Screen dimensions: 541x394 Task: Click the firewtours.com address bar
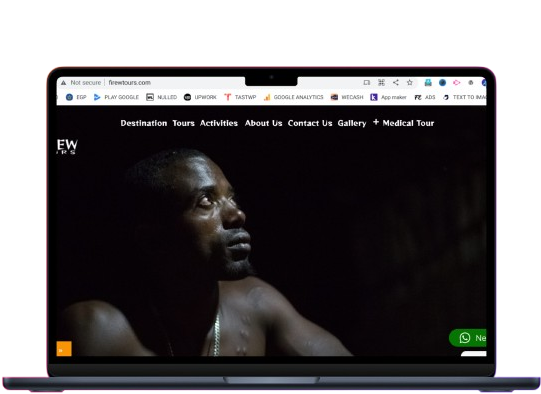pos(129,83)
